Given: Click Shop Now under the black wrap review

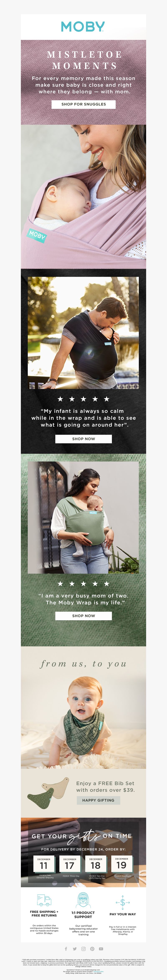Looking at the screenshot, I should (83, 439).
